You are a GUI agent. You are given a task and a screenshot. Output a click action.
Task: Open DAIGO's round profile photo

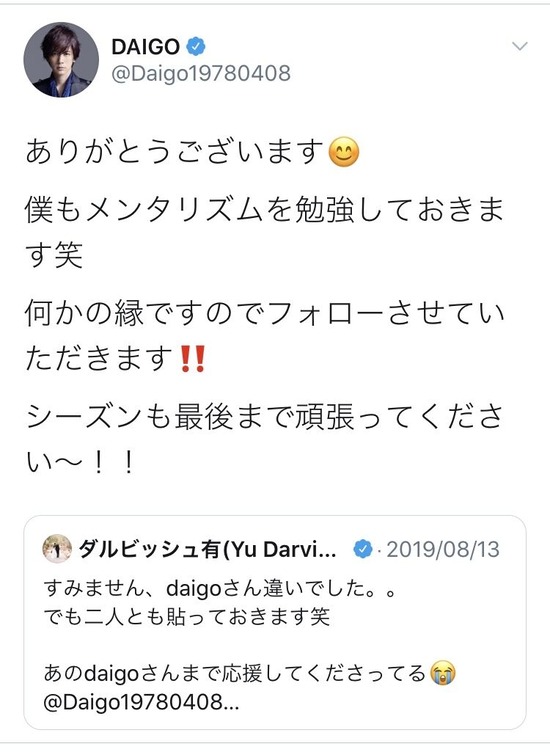61,59
